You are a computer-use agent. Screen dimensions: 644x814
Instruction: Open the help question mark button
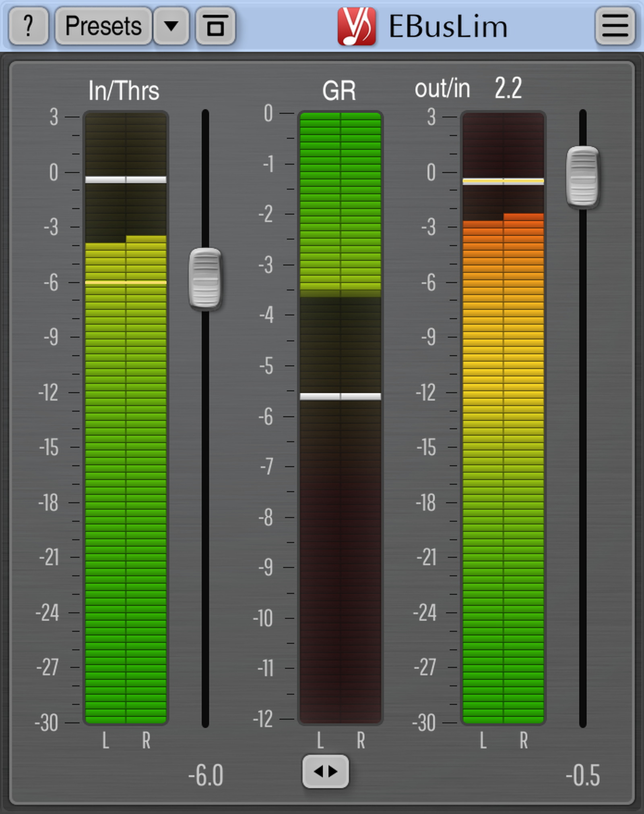click(x=29, y=26)
